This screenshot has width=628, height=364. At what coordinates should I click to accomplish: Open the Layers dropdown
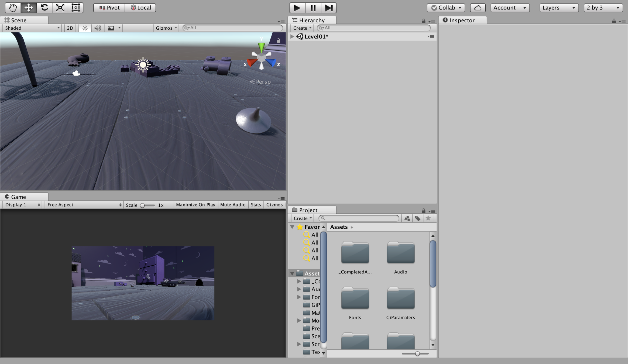coord(559,8)
